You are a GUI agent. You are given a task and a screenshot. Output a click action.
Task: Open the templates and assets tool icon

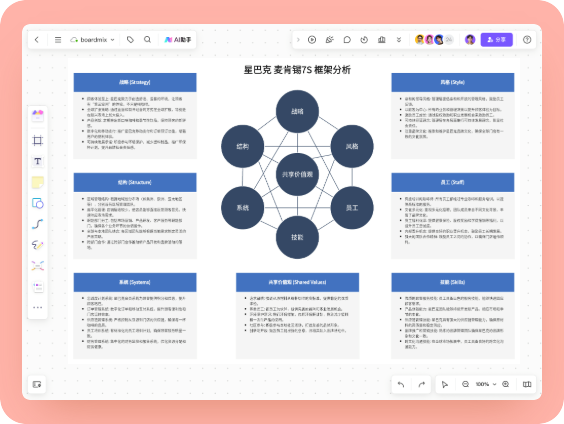pyautogui.click(x=38, y=115)
